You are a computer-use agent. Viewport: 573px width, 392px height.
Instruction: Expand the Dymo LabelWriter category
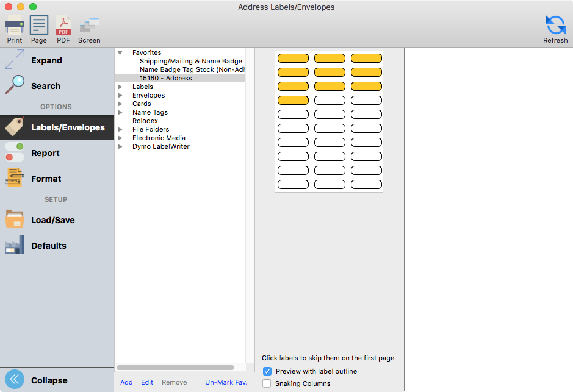(x=120, y=147)
